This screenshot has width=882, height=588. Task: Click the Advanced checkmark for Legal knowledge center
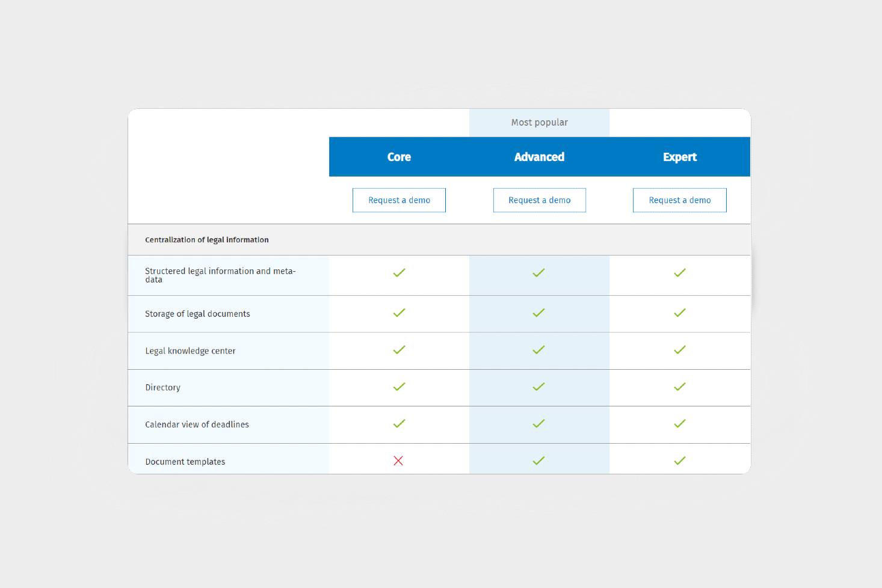[x=538, y=350]
